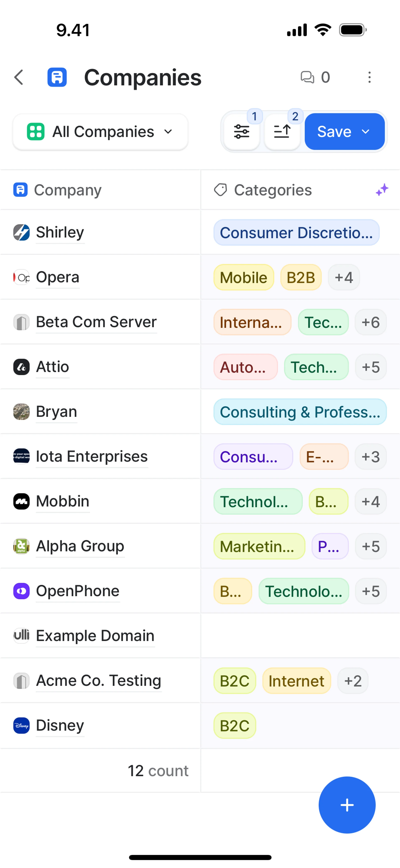Tap the AI sparkle icon in Categories
Screen dimensions: 400x868
point(382,190)
